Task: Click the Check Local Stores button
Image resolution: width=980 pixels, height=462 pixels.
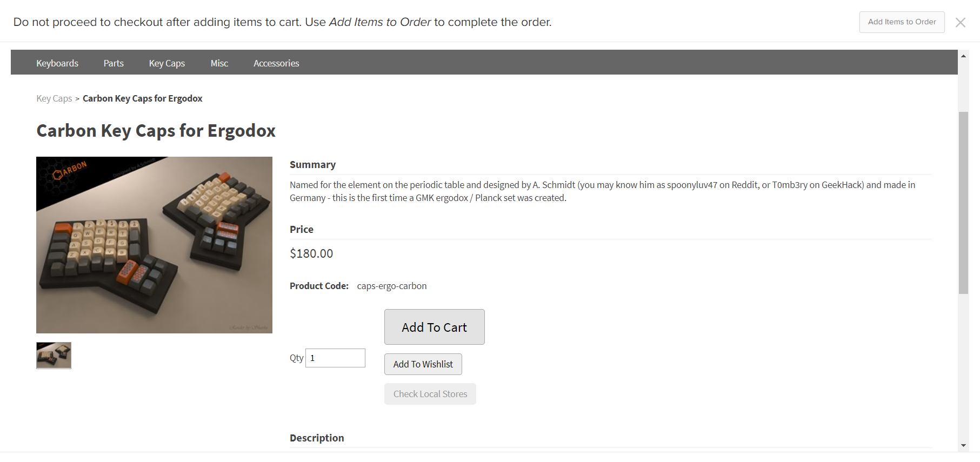Action: pos(430,394)
